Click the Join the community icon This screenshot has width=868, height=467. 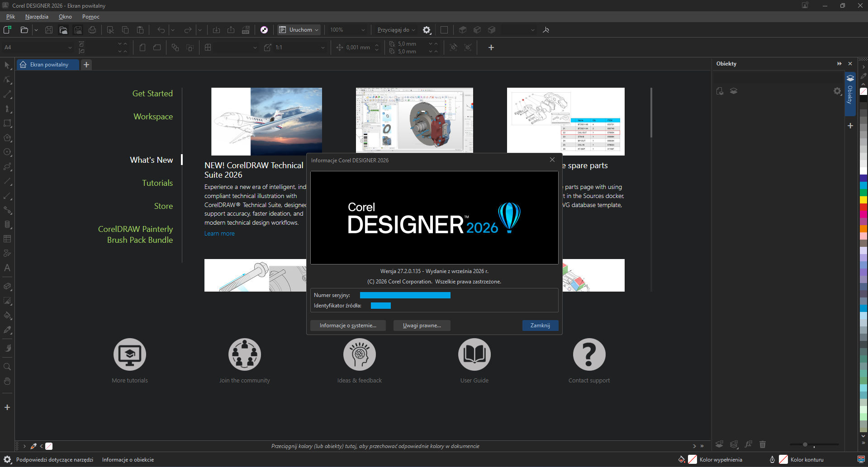[245, 354]
